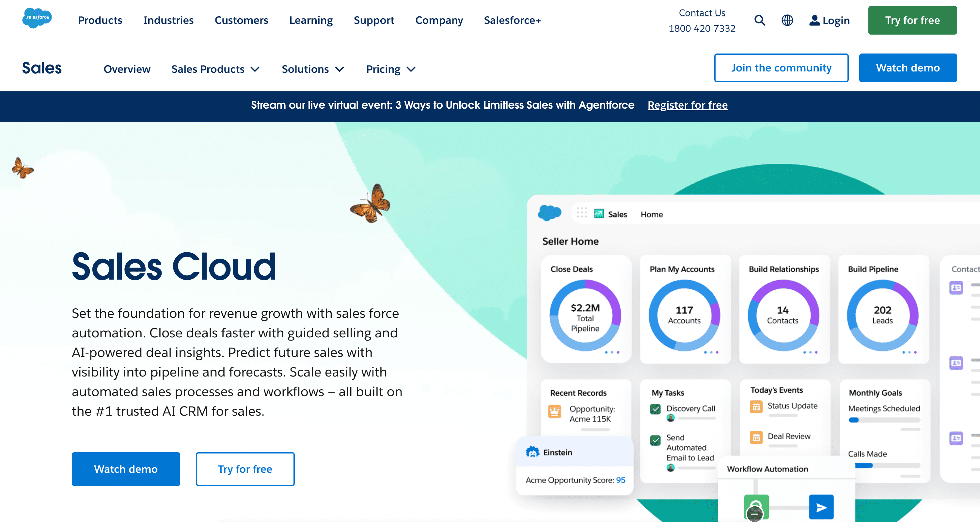Click the blue cloud logo in the dashboard
Viewport: 980px width, 522px height.
click(549, 213)
